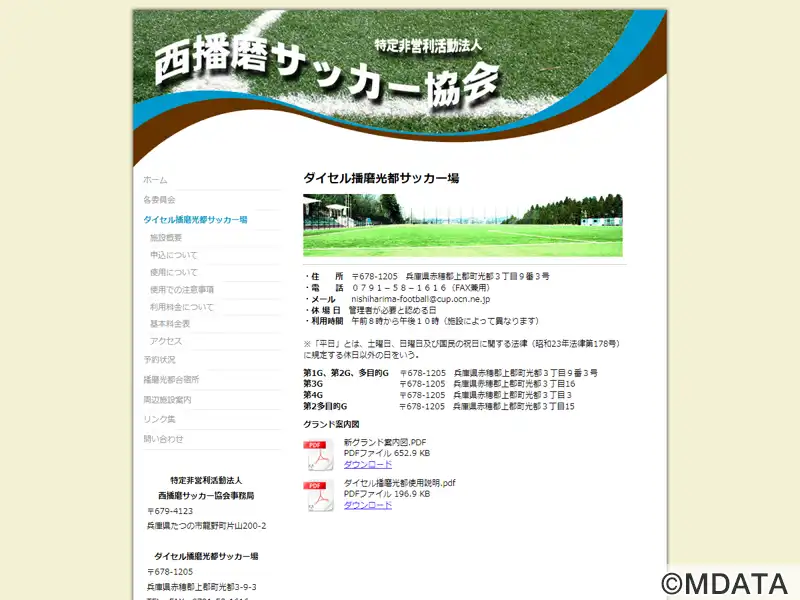Click the soccer field panorama photo
The width and height of the screenshot is (800, 600).
[x=463, y=225]
